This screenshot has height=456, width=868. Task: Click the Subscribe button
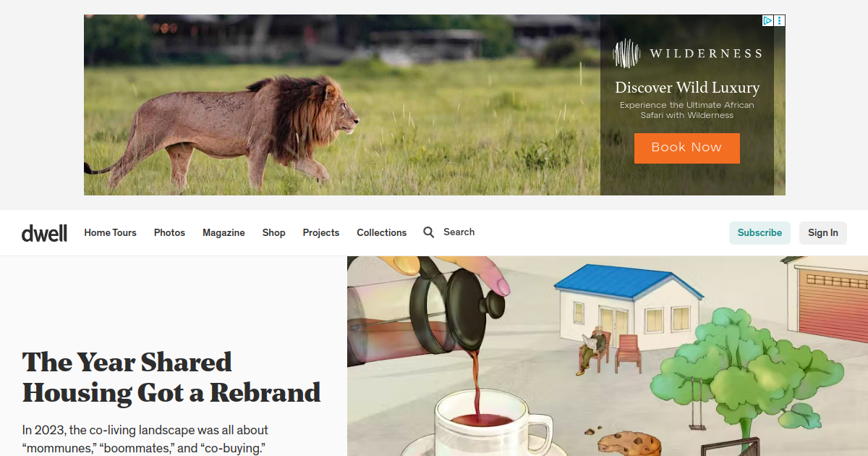tap(759, 232)
